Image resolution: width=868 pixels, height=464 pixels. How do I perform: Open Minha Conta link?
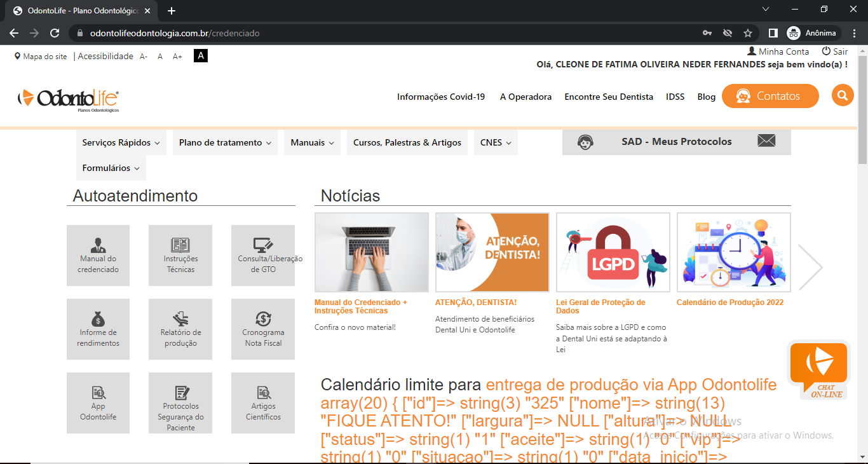[778, 51]
